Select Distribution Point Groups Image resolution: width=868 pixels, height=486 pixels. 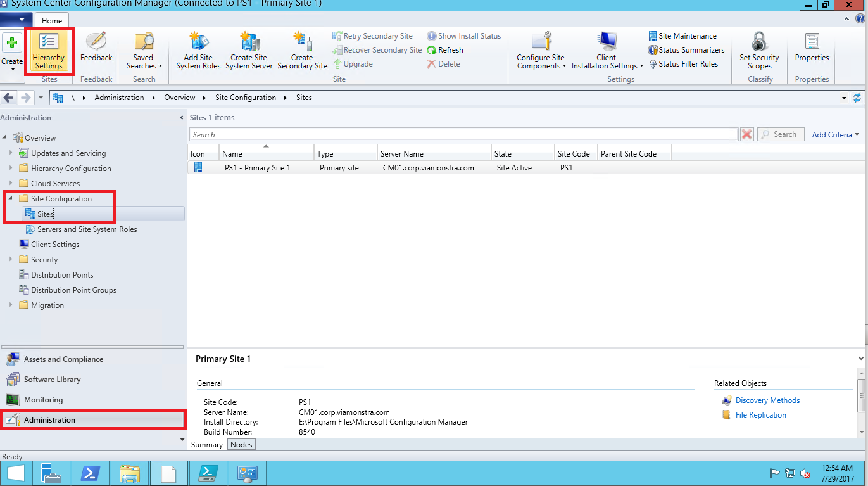73,290
